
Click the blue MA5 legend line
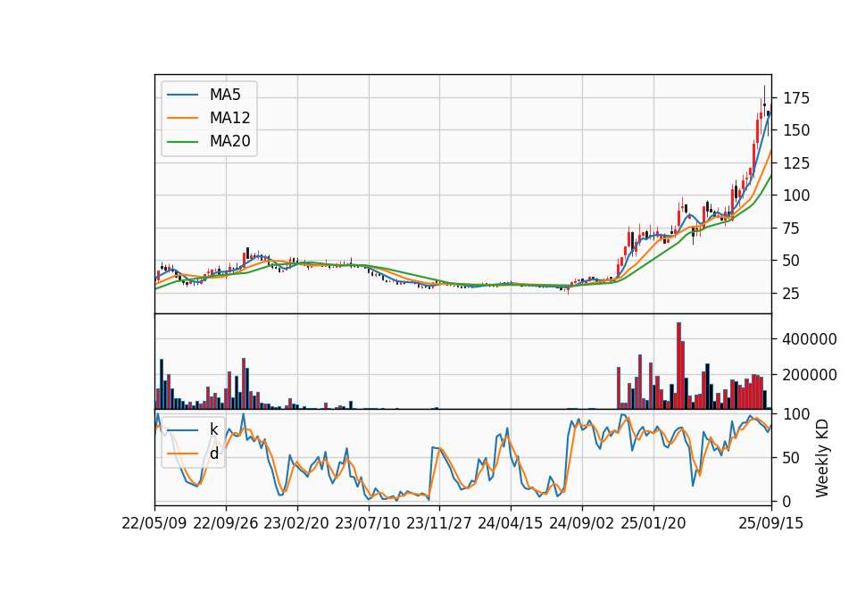(x=183, y=96)
